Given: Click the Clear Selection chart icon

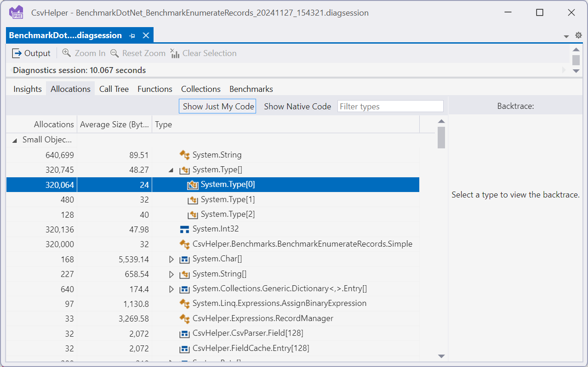Looking at the screenshot, I should click(x=175, y=53).
